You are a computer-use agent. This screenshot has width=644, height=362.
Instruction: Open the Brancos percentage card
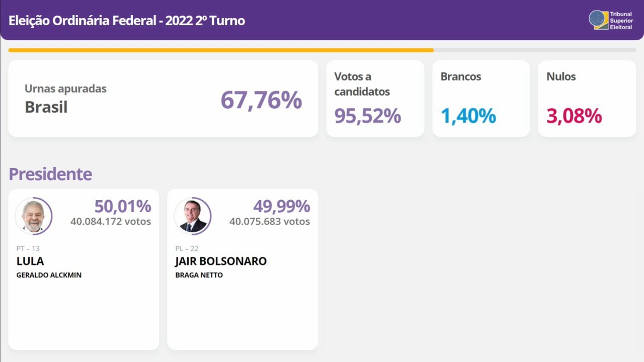click(x=480, y=99)
